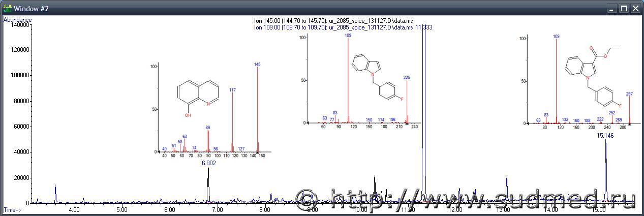Maximize the Window #2 chromatogram window

(622, 9)
